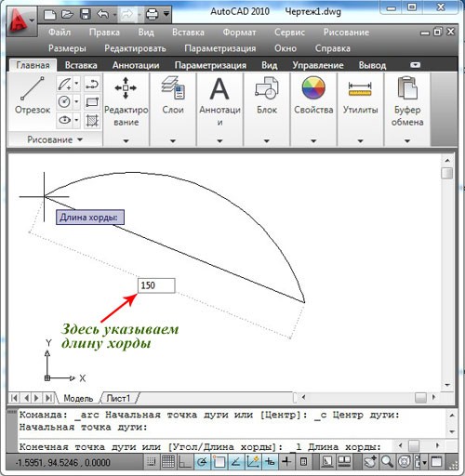This screenshot has height=476, width=465.
Task: Click the chord length input showing 150
Action: (x=156, y=285)
